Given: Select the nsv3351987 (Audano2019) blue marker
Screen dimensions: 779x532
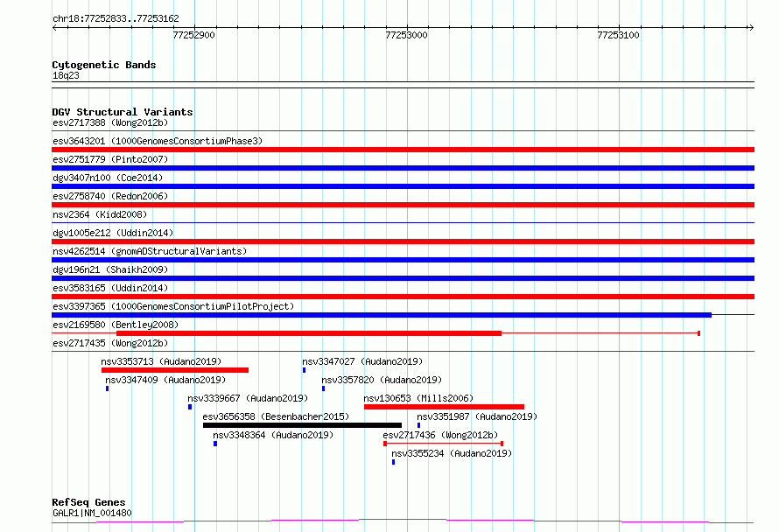Looking at the screenshot, I should point(418,425).
